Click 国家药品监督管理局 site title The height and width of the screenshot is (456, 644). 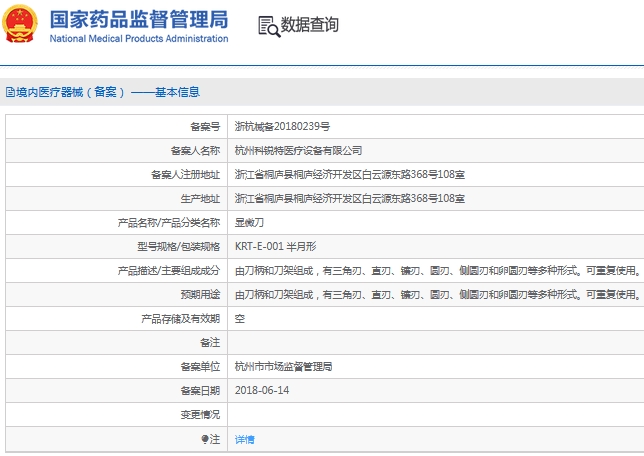pyautogui.click(x=139, y=19)
